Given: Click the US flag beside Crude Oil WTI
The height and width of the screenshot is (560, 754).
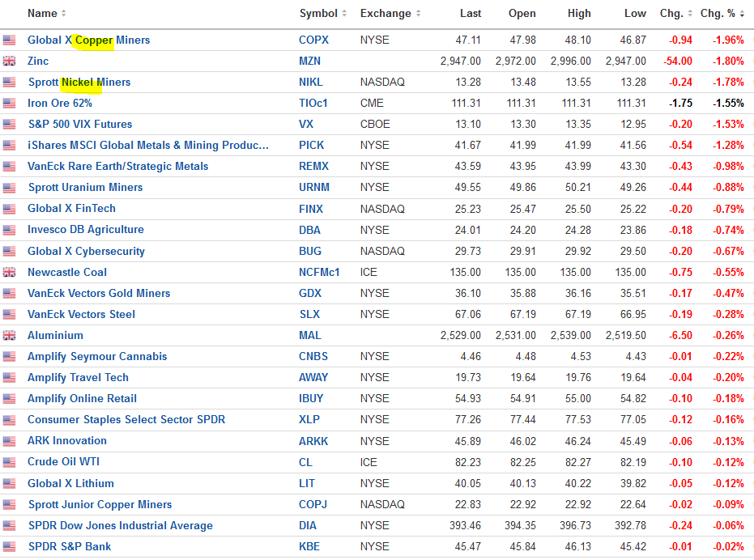Looking at the screenshot, I should pyautogui.click(x=9, y=462).
